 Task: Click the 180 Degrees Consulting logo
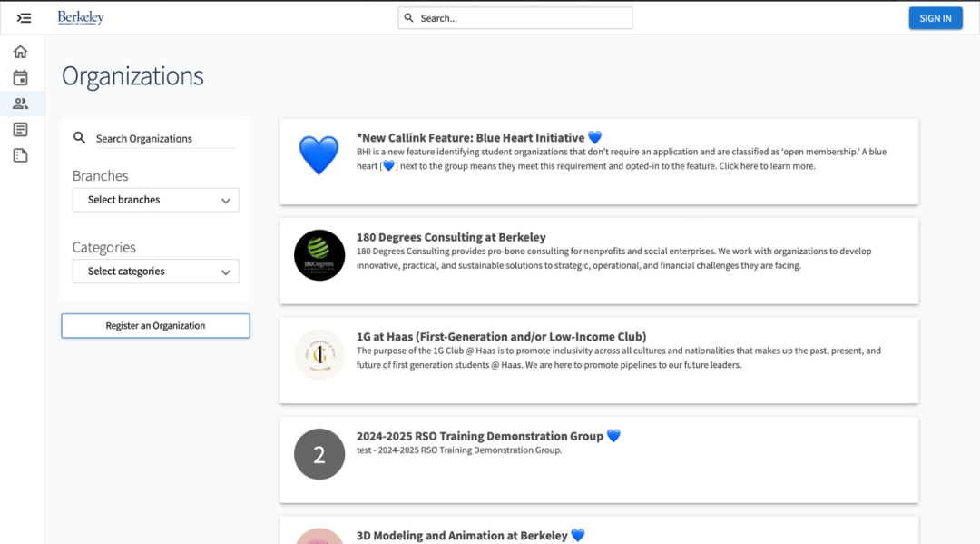(x=319, y=255)
